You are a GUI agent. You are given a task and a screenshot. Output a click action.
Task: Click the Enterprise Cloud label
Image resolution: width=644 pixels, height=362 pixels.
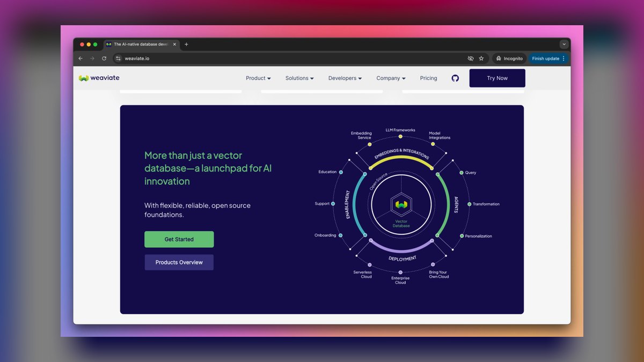point(400,280)
